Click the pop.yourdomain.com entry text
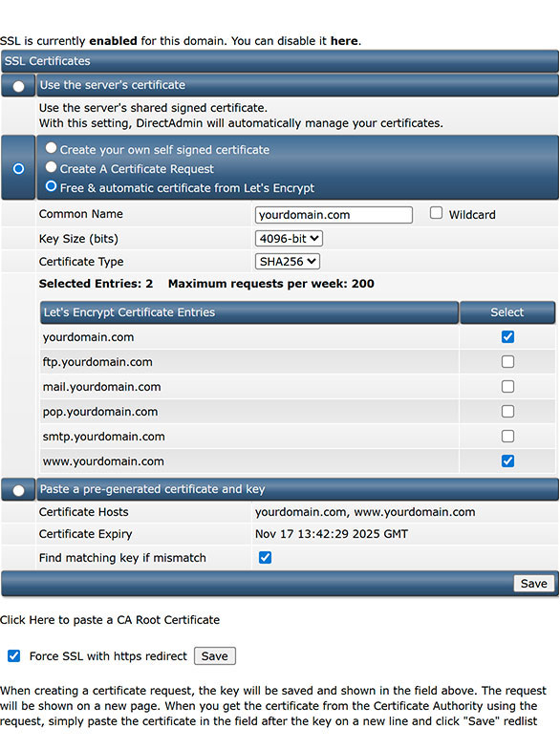The height and width of the screenshot is (750, 560). tap(100, 412)
